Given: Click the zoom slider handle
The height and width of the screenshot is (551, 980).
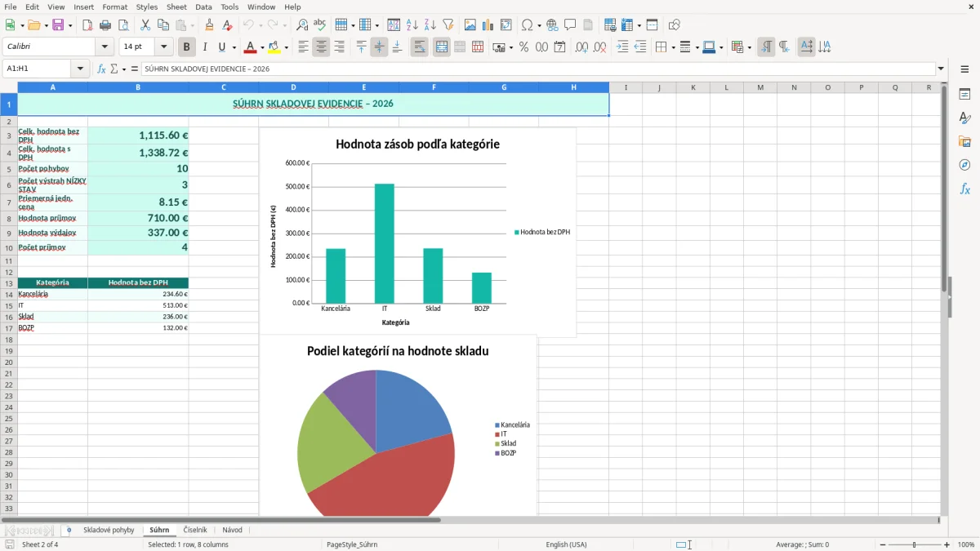Looking at the screenshot, I should [914, 544].
